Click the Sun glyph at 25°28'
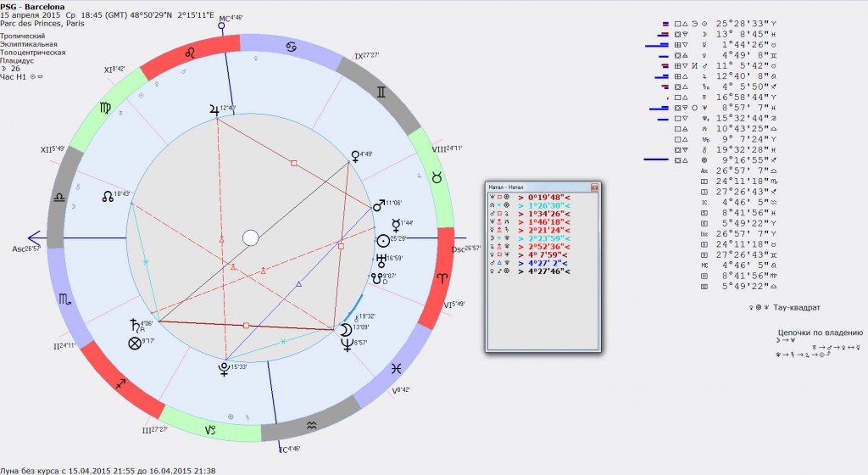This screenshot has height=475, width=868. click(383, 241)
